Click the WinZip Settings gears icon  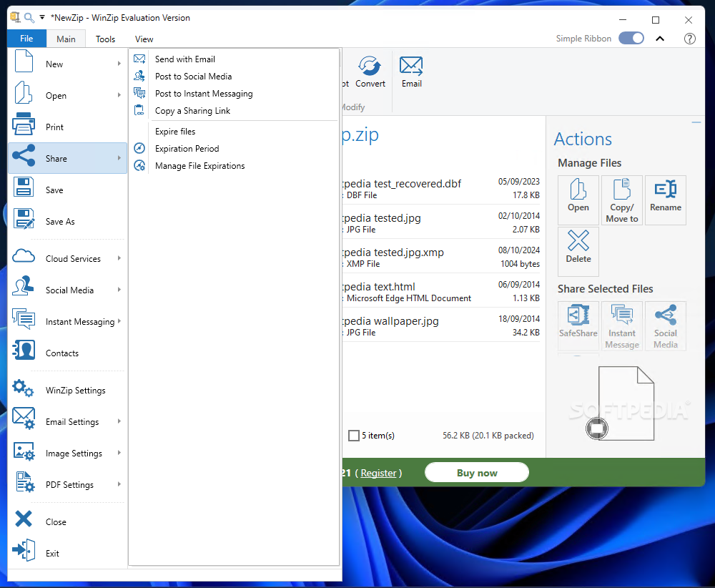(x=23, y=388)
